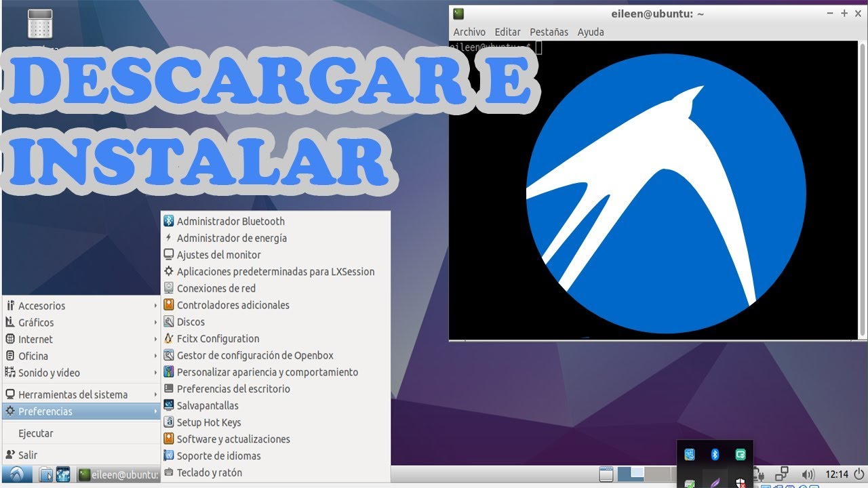Click the Gestor de configuración de Openbox icon
Image resolution: width=868 pixels, height=488 pixels.
pos(170,355)
